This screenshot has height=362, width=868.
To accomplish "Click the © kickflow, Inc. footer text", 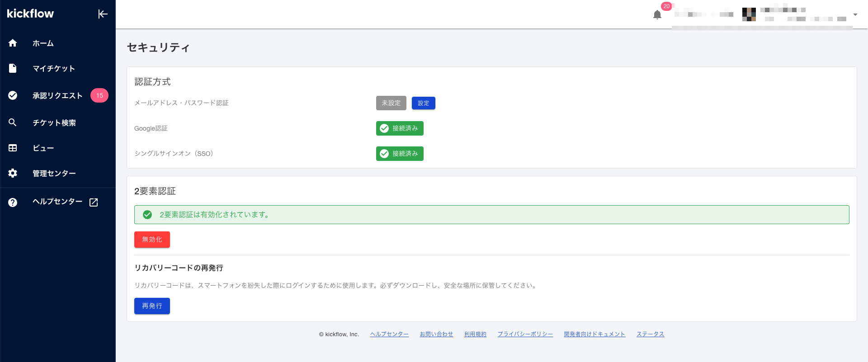I will click(339, 334).
